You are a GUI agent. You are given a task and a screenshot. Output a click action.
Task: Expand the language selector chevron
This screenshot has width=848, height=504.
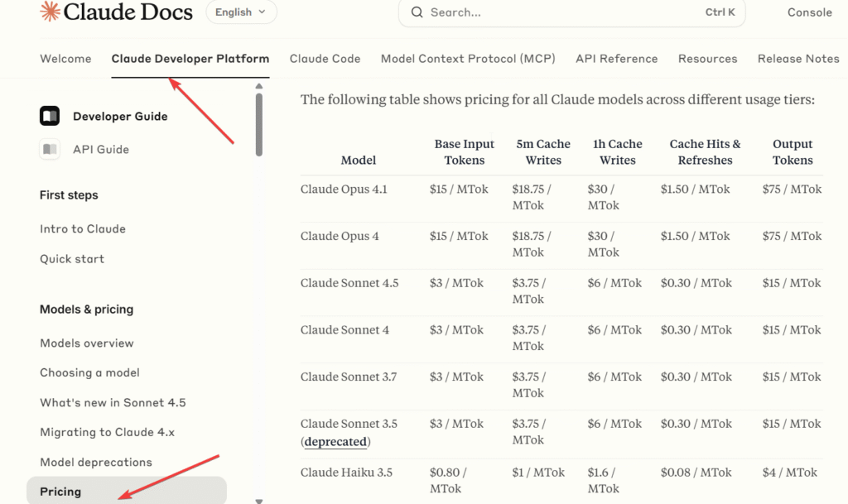point(263,12)
